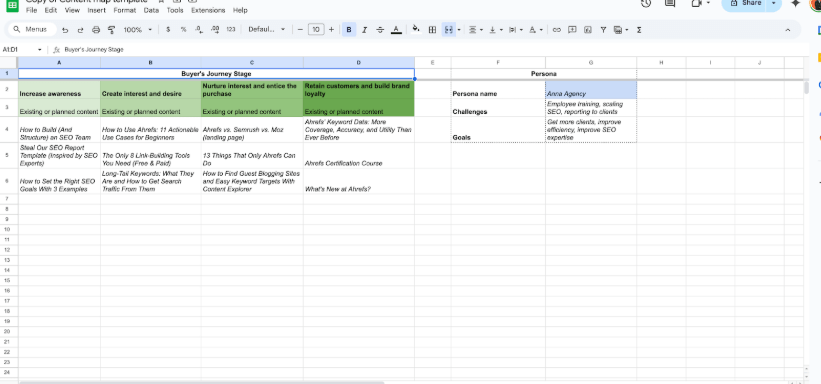Toggle italic formatting
This screenshot has height=384, width=821.
click(x=364, y=30)
